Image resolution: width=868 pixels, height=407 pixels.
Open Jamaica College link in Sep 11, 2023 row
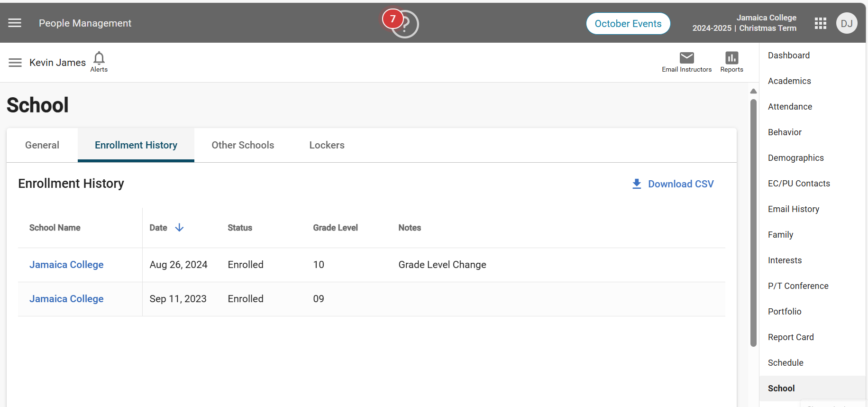pyautogui.click(x=66, y=299)
